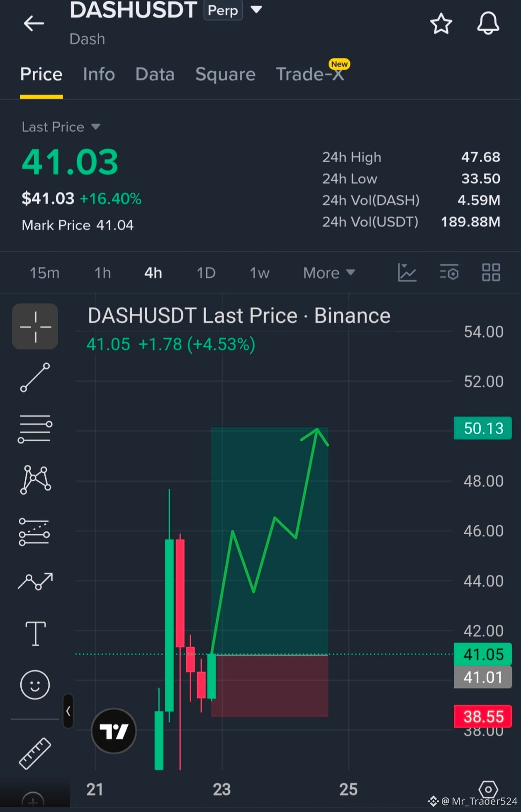521x812 pixels.
Task: Expand the More timeframes dropdown
Action: click(329, 273)
